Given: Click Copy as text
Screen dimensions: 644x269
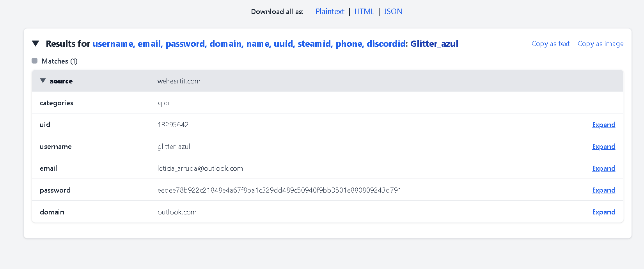Looking at the screenshot, I should [550, 44].
